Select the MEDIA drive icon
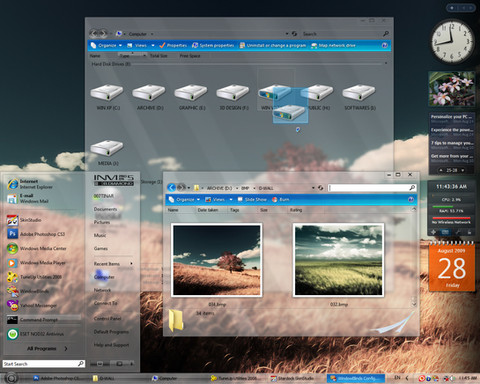 (x=107, y=148)
